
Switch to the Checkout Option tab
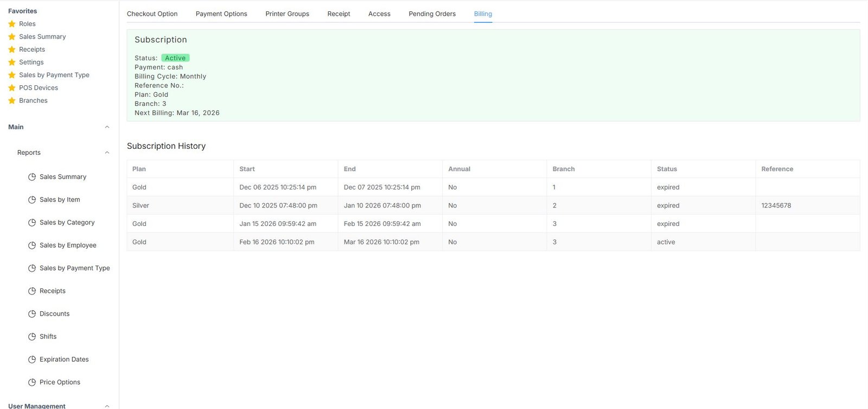[152, 14]
